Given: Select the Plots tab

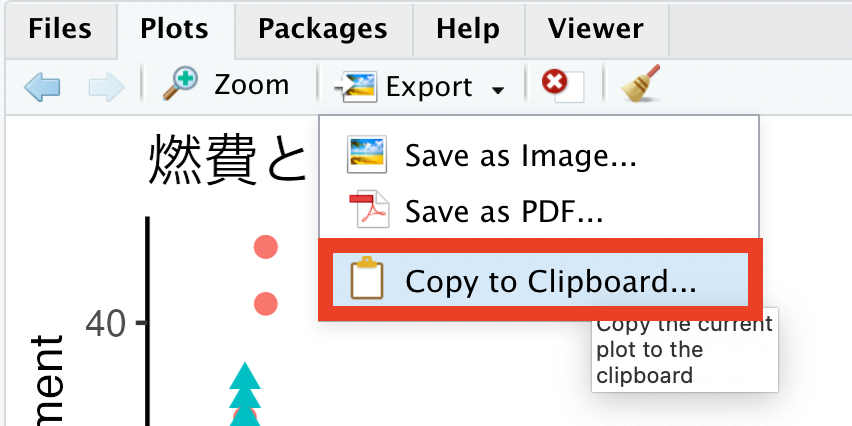Looking at the screenshot, I should (174, 29).
